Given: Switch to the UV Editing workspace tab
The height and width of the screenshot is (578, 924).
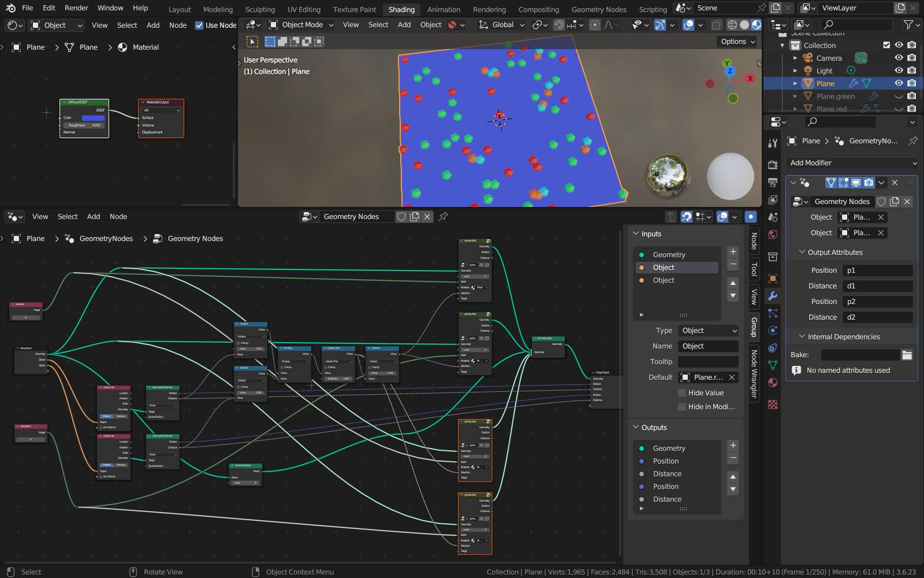Looking at the screenshot, I should pos(304,9).
